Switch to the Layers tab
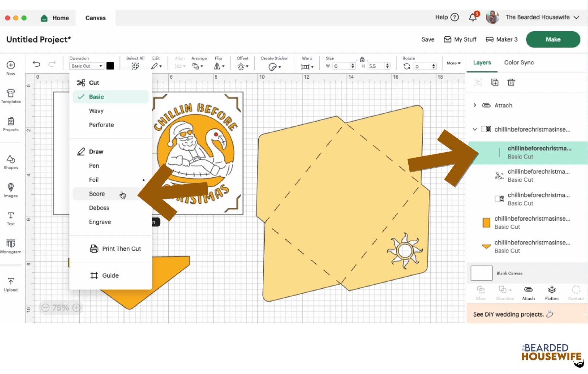588x374 pixels. pyautogui.click(x=482, y=63)
